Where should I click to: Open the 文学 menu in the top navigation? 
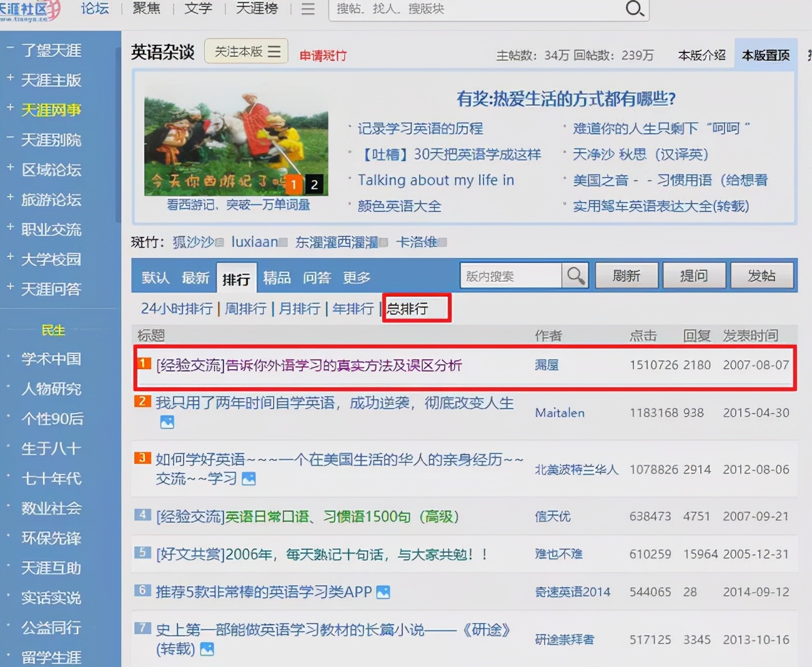coord(197,9)
